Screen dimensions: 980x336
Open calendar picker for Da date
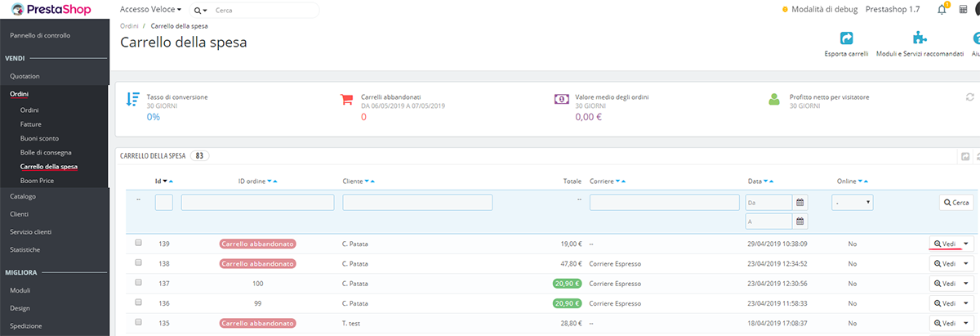coord(800,202)
